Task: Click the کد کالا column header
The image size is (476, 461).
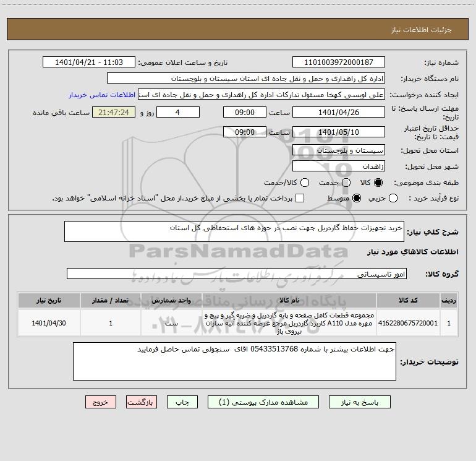Action: pyautogui.click(x=408, y=300)
